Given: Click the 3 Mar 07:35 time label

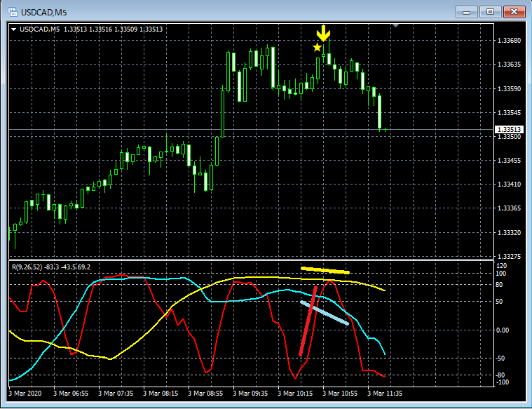Looking at the screenshot, I should (x=116, y=394).
